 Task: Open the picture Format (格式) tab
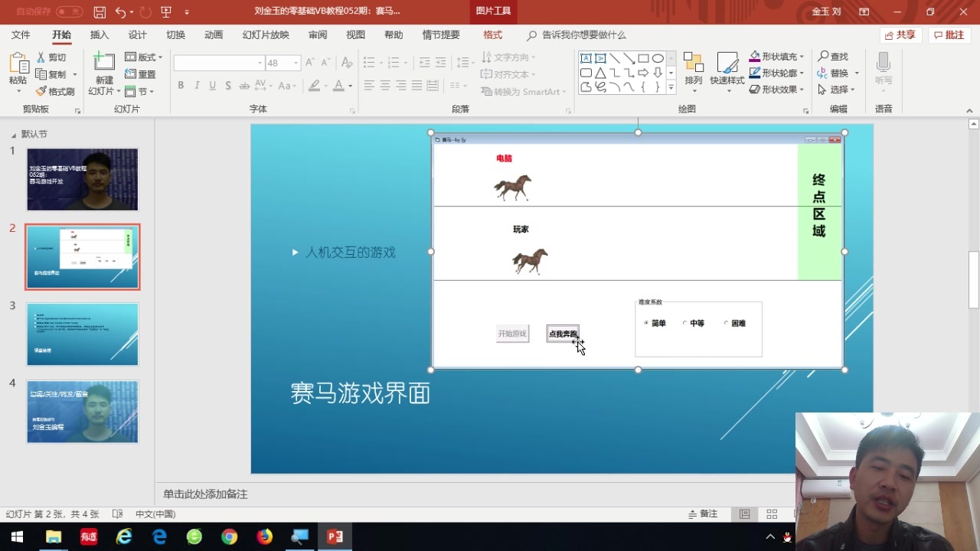pos(492,35)
